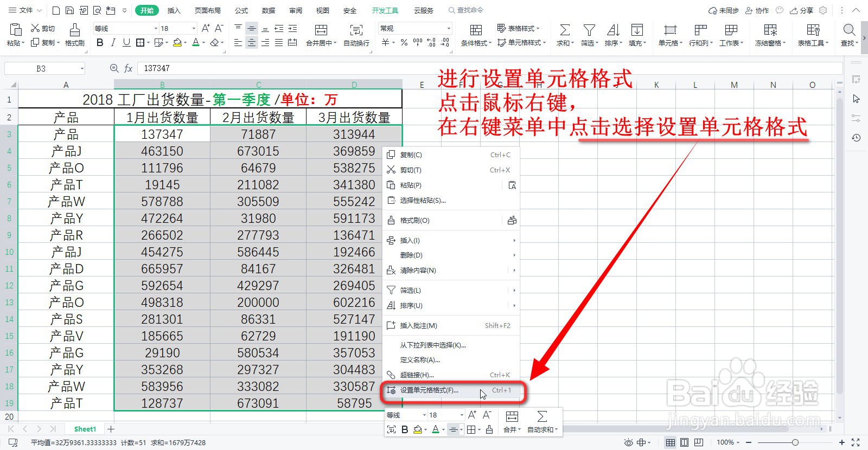Toggle align left in ribbon
The image size is (868, 450).
click(238, 42)
